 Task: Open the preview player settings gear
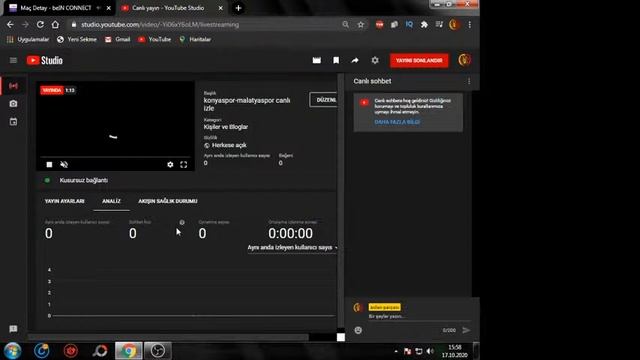pos(170,164)
